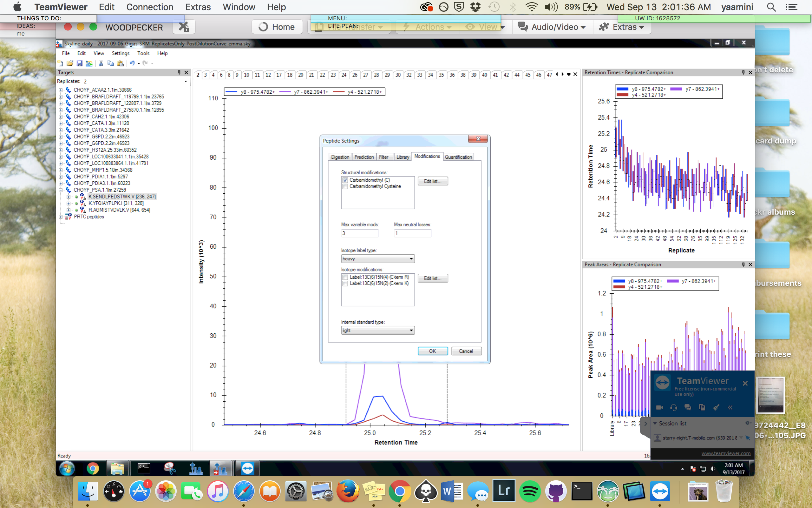
Task: Check Label:13C(6)15N(4) (C-term R)
Action: pos(345,277)
